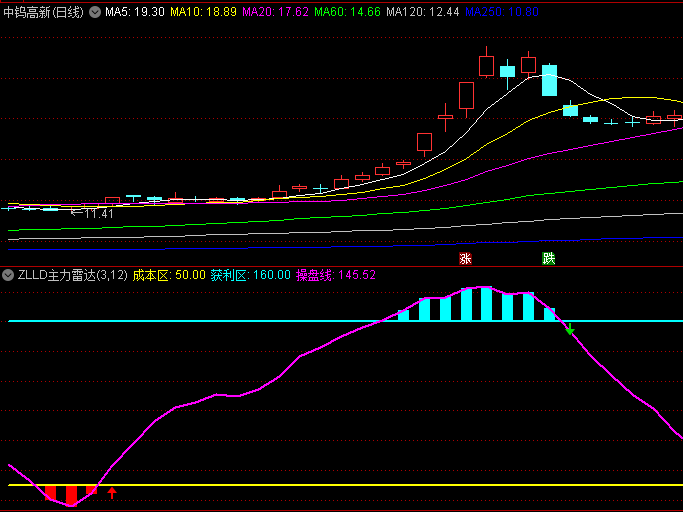Click the 操盘线: 145.52 label
Screen dimensions: 683x512
[x=335, y=275]
